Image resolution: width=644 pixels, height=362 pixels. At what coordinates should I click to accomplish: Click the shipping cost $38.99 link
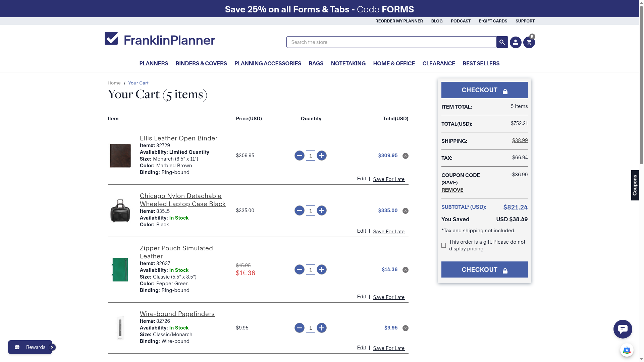pyautogui.click(x=520, y=140)
